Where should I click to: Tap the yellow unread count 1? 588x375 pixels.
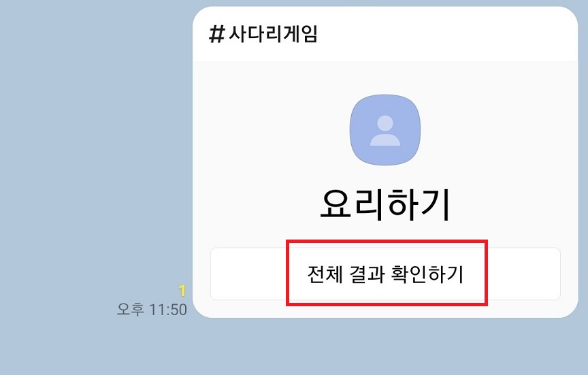tap(182, 291)
